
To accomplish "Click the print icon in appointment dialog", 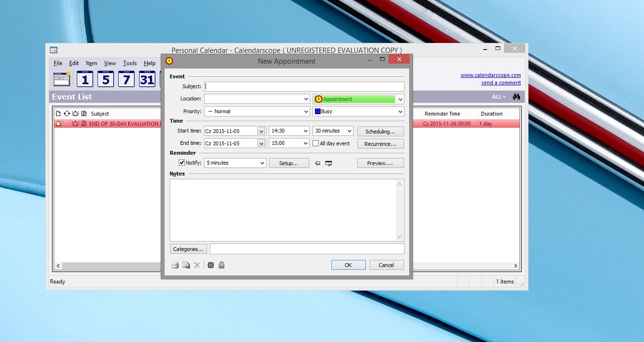I will (175, 265).
